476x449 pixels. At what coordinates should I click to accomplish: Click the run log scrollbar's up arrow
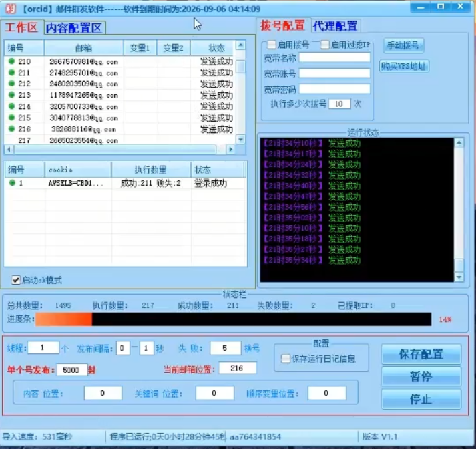pos(459,142)
